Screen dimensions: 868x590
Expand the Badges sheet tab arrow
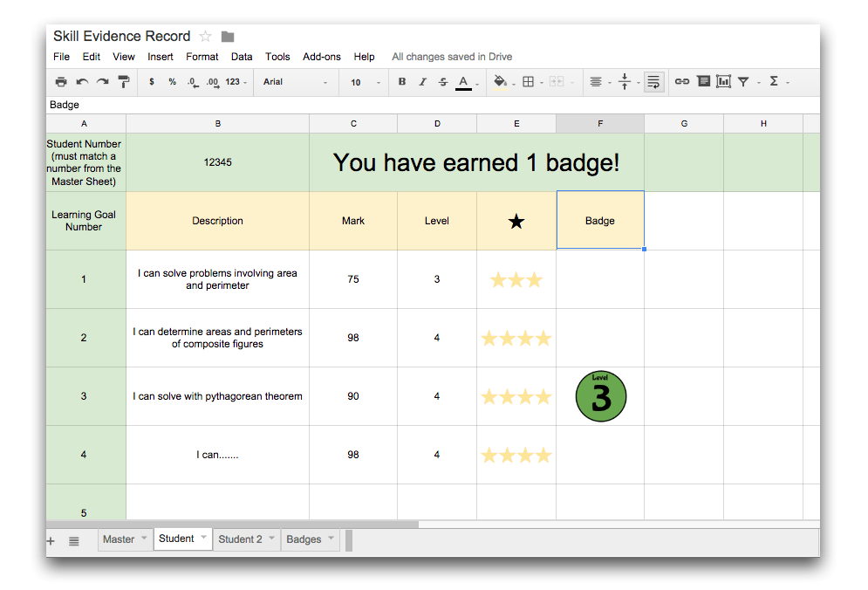coord(332,539)
